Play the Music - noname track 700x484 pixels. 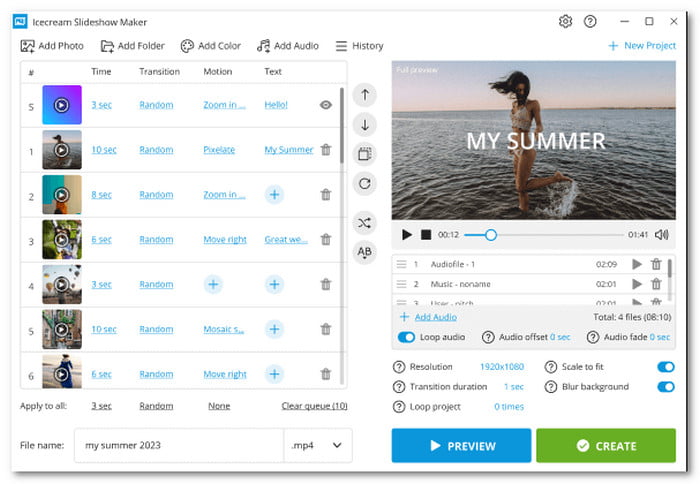pyautogui.click(x=637, y=284)
